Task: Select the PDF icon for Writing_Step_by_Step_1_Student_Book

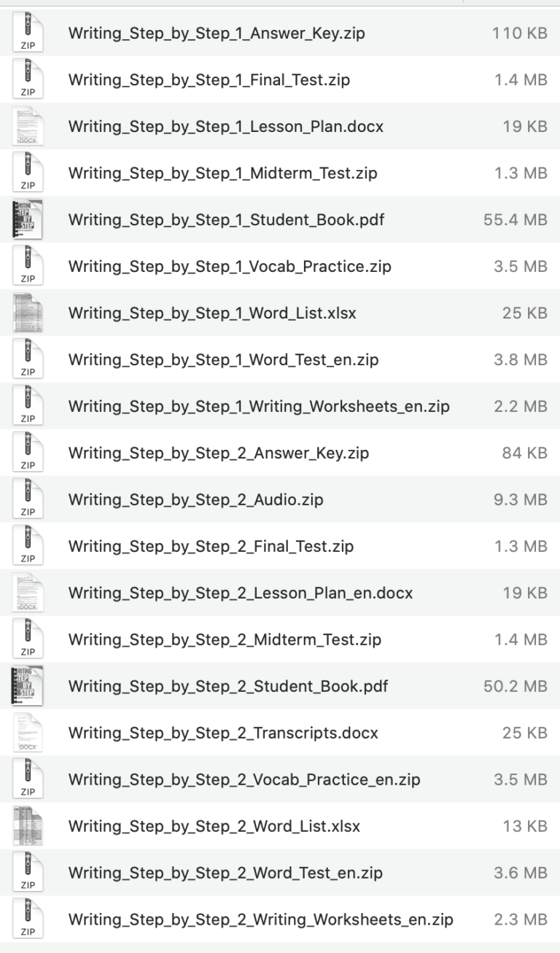Action: [x=27, y=219]
